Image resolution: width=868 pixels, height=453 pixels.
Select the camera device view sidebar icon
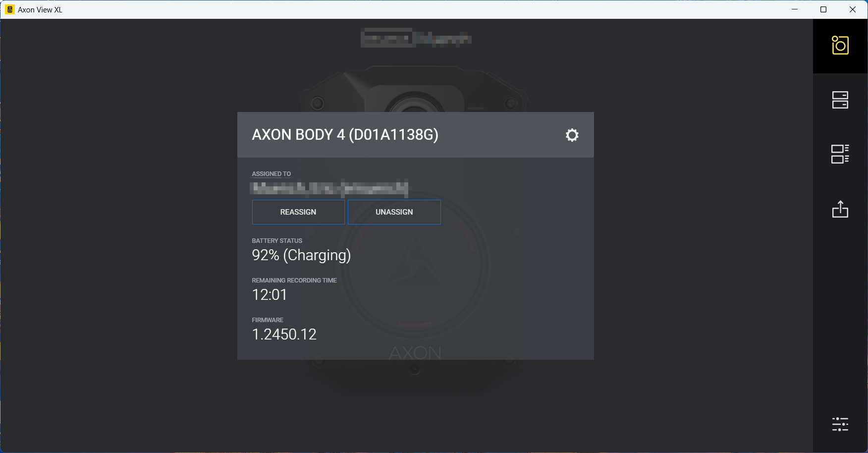click(x=840, y=46)
